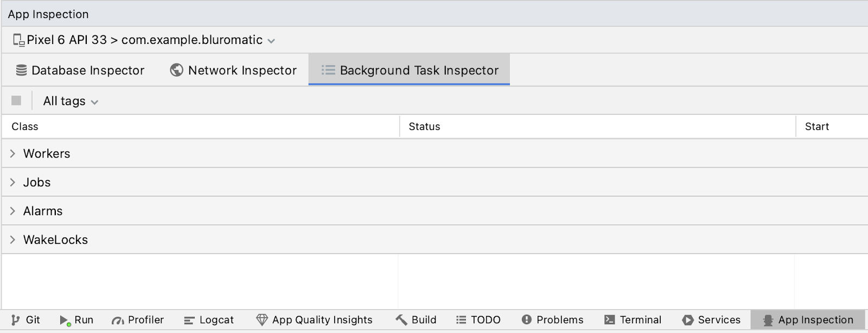Sort by the Status column header

pos(424,127)
